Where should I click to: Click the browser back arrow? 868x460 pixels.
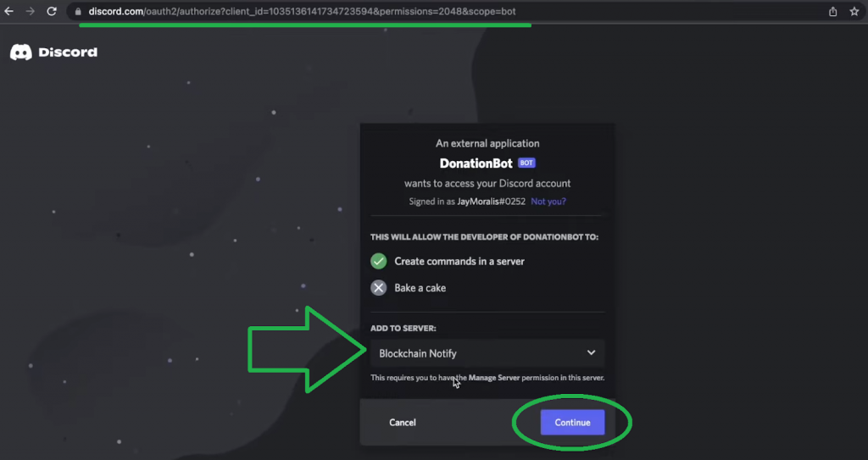[9, 12]
